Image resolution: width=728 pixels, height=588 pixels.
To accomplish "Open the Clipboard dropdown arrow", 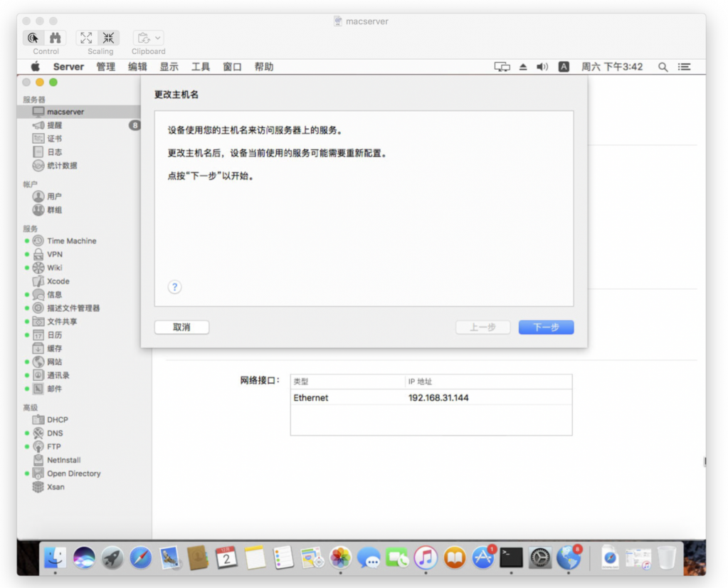I will [x=157, y=37].
